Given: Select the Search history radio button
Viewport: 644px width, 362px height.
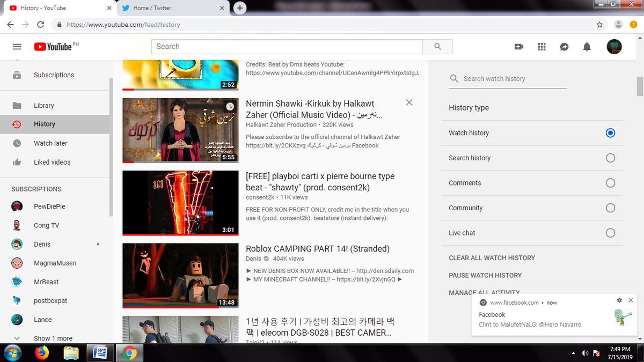Looking at the screenshot, I should pyautogui.click(x=610, y=158).
